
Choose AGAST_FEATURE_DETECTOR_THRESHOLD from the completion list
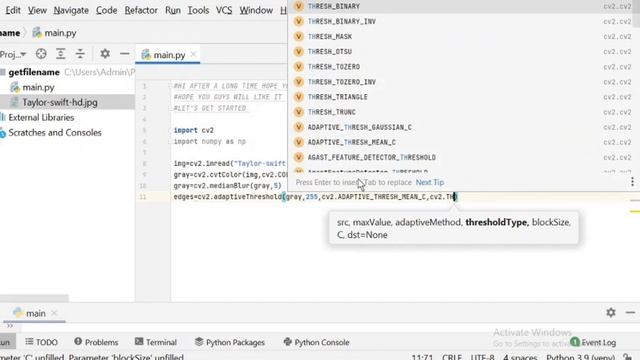[461, 157]
